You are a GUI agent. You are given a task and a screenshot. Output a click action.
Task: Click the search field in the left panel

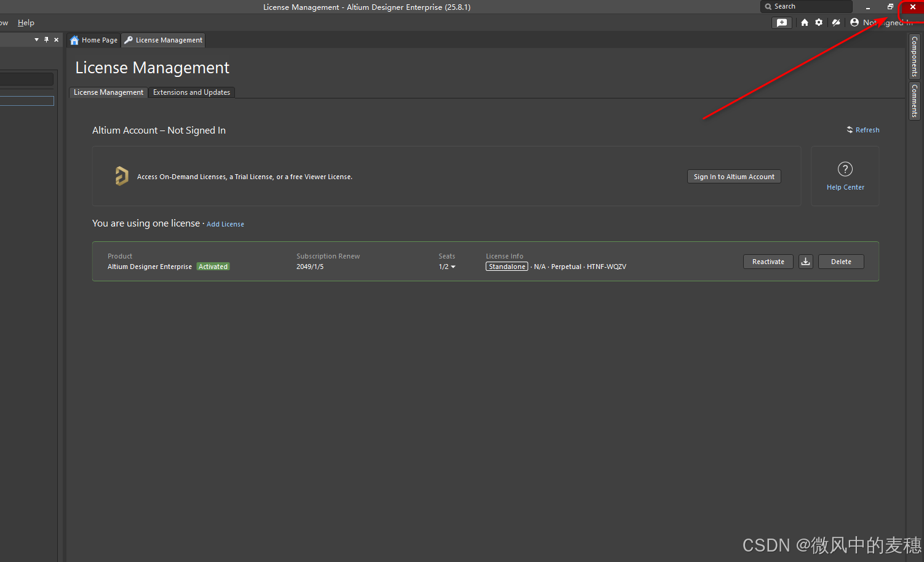[x=26, y=79]
